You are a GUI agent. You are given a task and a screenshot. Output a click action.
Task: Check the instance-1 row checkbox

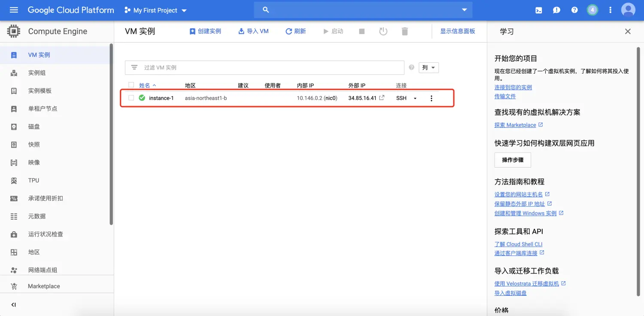pos(131,98)
